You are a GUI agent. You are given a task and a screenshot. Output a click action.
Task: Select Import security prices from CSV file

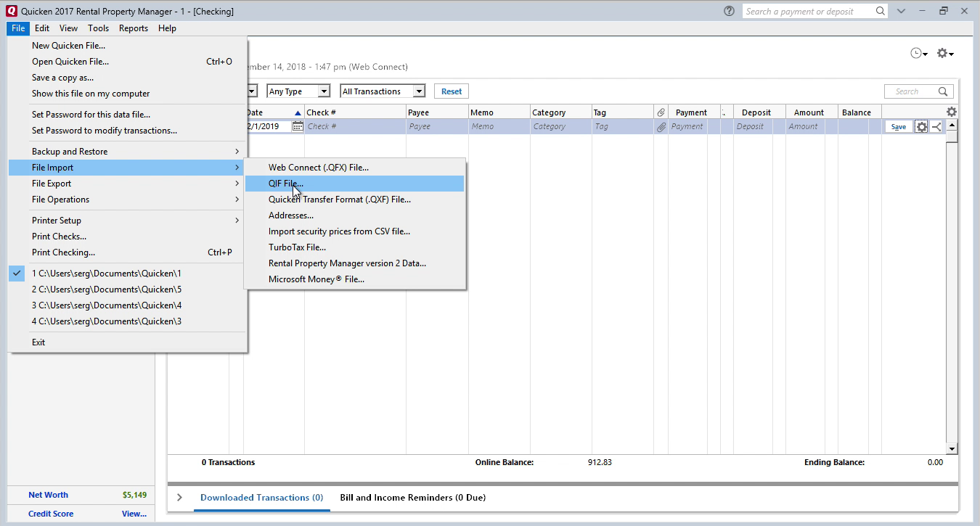click(354, 231)
